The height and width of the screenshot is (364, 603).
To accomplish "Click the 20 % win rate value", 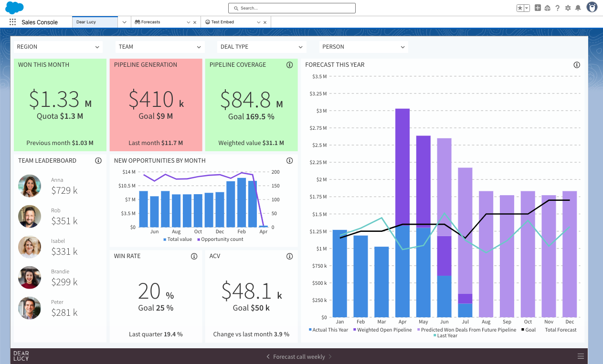I will click(156, 291).
